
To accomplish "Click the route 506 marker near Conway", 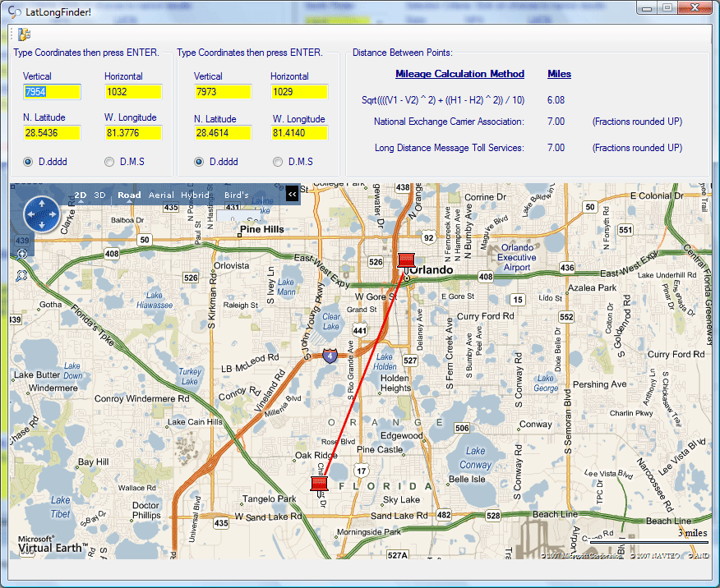I will pyautogui.click(x=462, y=428).
